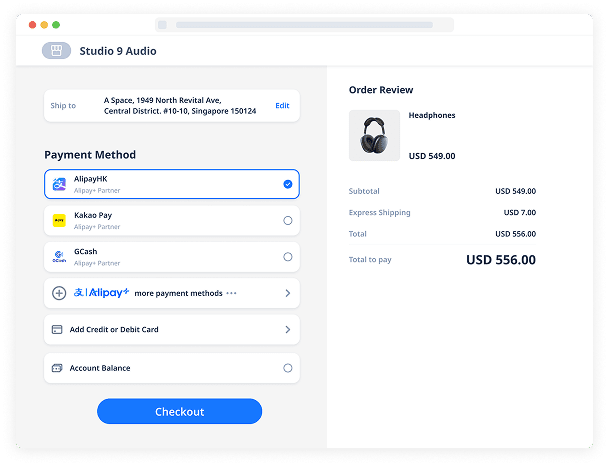Select the Account Balance radio button
609x466 pixels.
(288, 368)
